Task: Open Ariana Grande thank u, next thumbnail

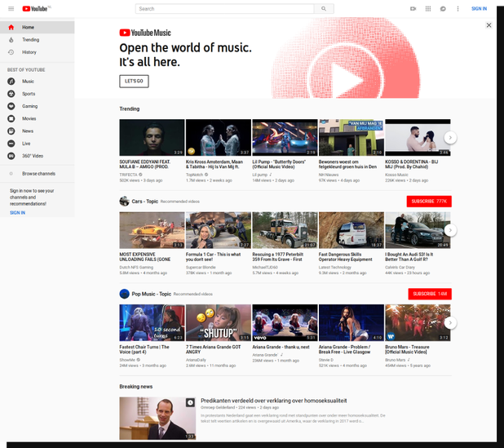Action: (285, 323)
